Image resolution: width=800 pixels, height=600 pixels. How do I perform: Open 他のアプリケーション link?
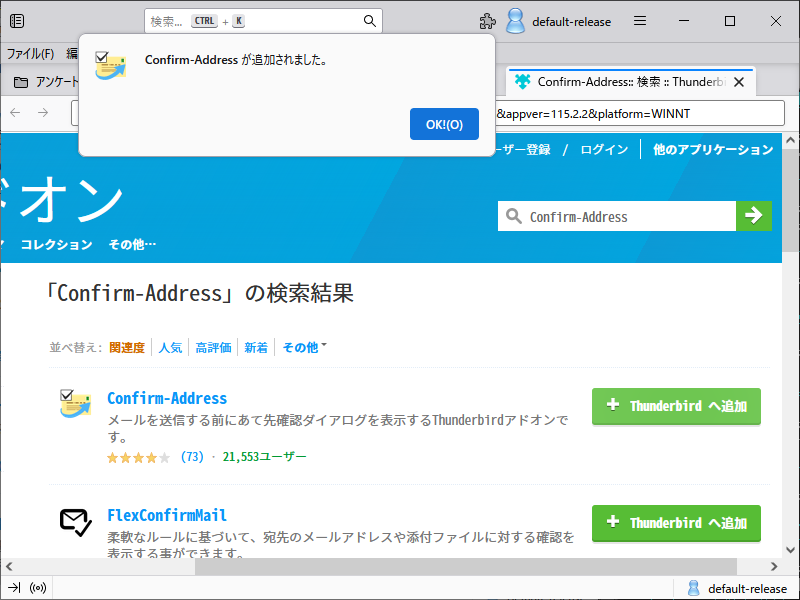pyautogui.click(x=713, y=149)
